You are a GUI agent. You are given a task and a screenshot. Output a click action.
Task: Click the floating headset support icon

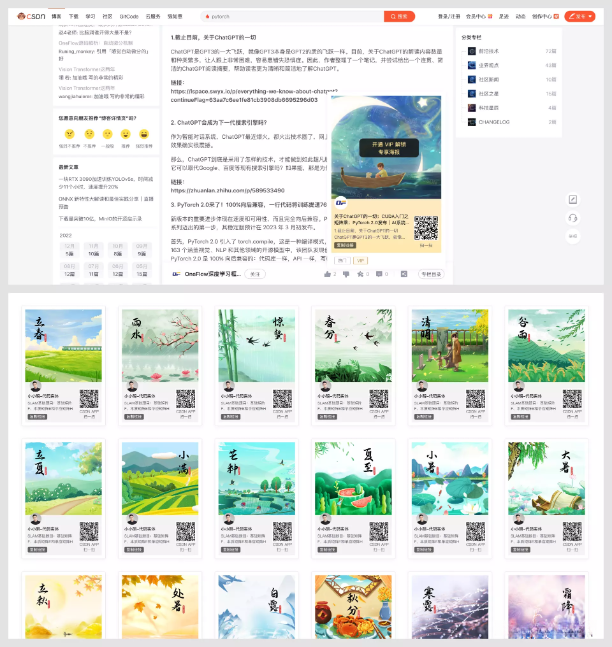[x=573, y=218]
